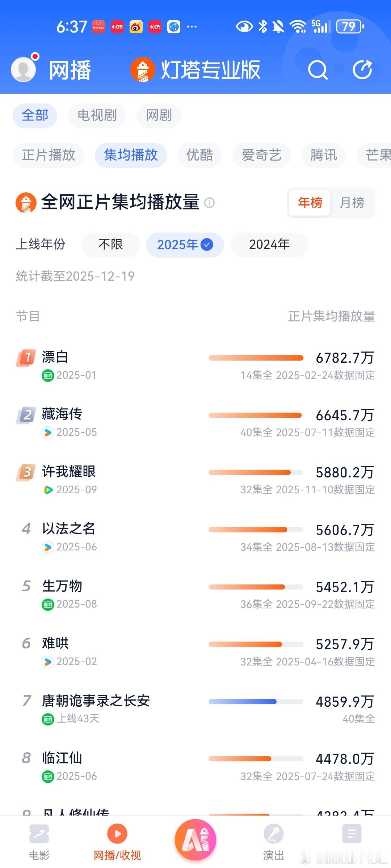Switch to the 电视剧 category tab
This screenshot has width=391, height=868.
pos(97,116)
